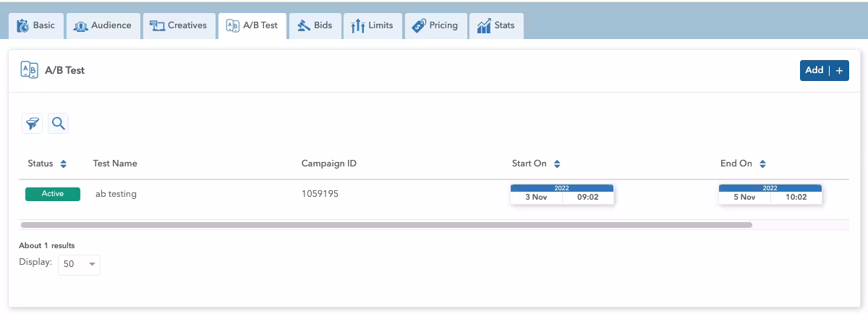Switch to the Audience tab
Image resolution: width=868 pixels, height=314 pixels.
(x=103, y=26)
